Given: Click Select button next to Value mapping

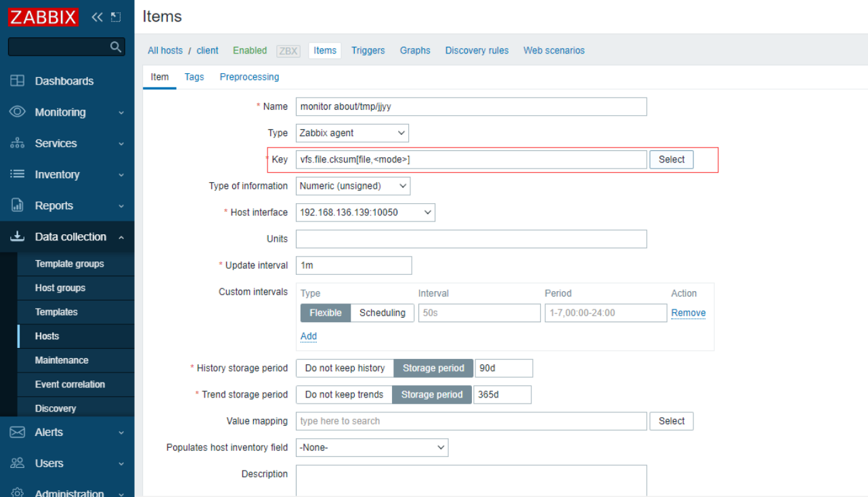Looking at the screenshot, I should pos(672,421).
